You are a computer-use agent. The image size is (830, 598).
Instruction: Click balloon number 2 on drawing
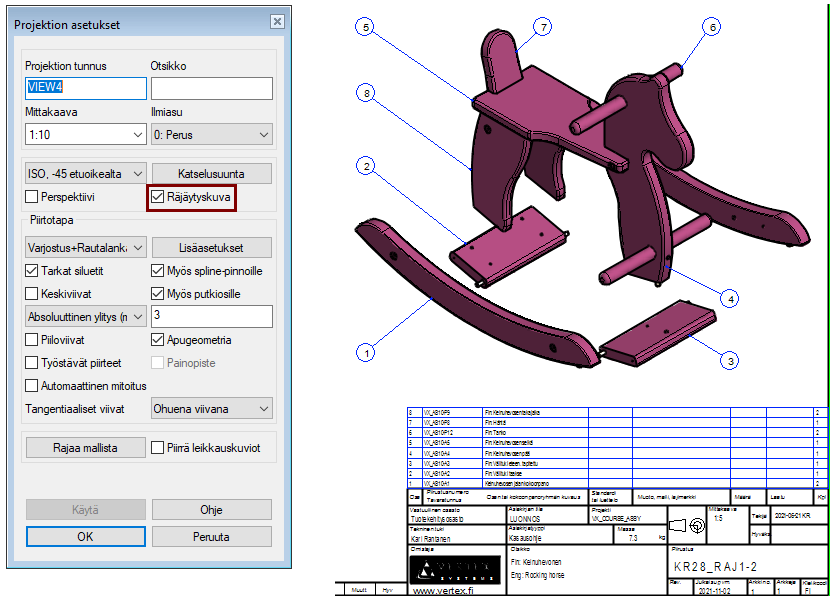[x=367, y=165]
